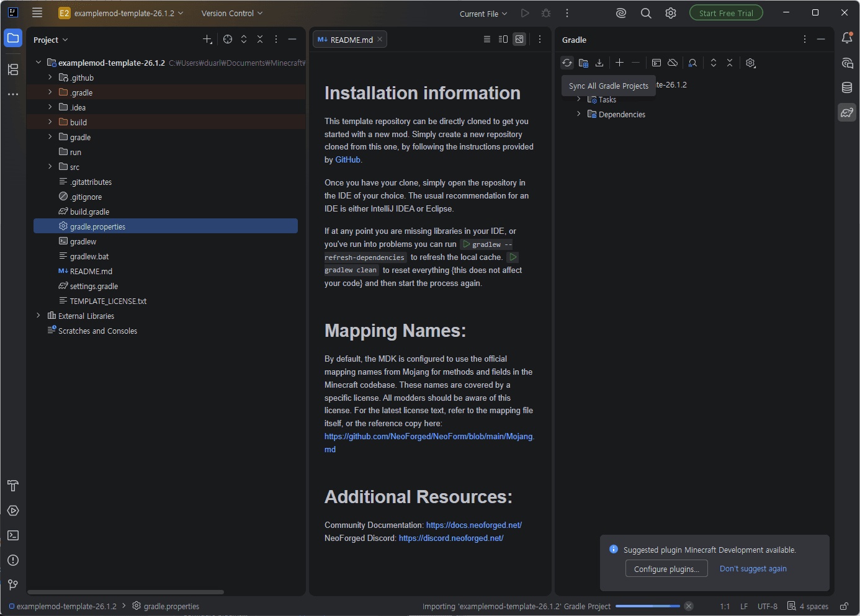The image size is (860, 616).
Task: Select gradle.properties in project tree
Action: [x=166, y=226]
